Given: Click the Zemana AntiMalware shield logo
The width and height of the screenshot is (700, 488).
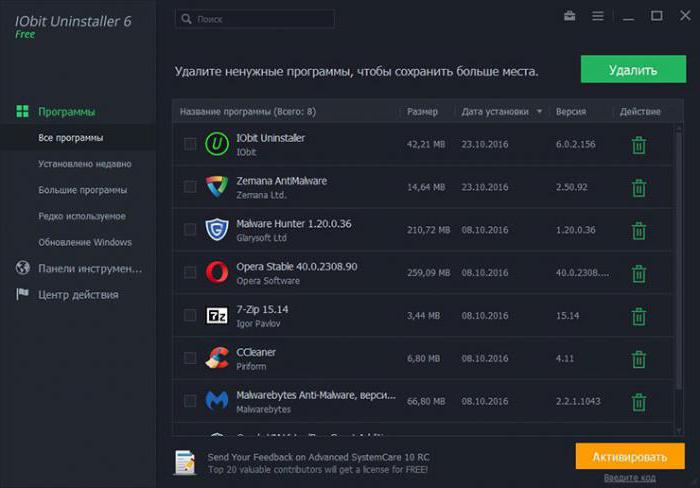Looking at the screenshot, I should [x=217, y=186].
